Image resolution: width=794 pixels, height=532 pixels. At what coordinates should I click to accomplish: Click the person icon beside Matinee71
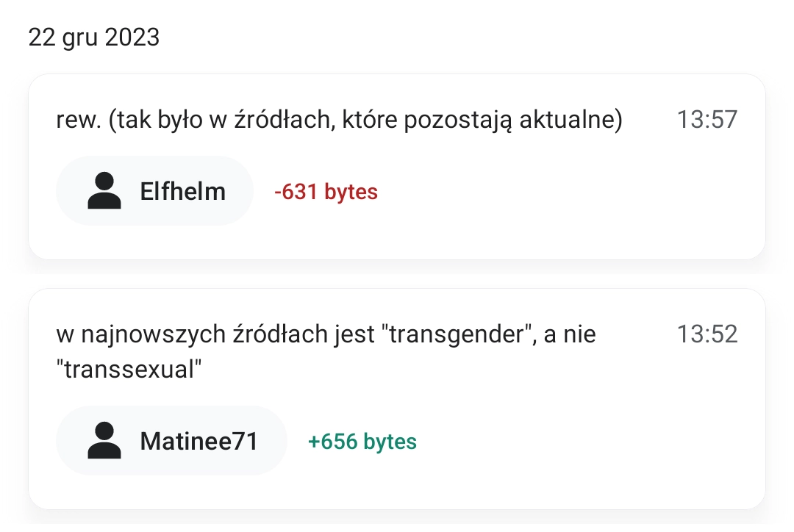[x=104, y=441]
